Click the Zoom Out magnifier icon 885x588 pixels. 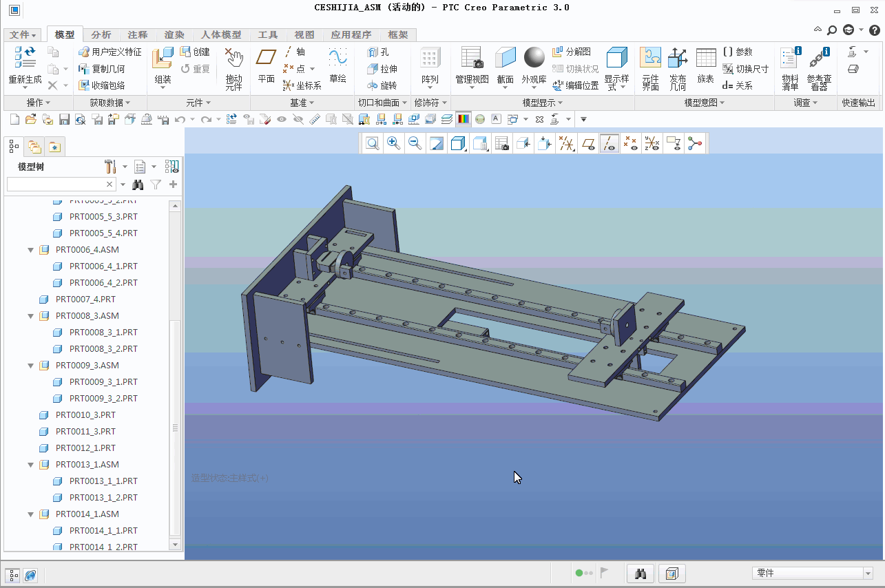coord(415,143)
